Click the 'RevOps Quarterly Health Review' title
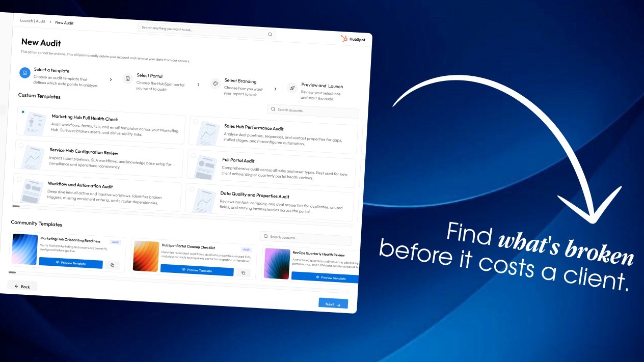Viewport: 644px width, 362px height. coord(318,254)
